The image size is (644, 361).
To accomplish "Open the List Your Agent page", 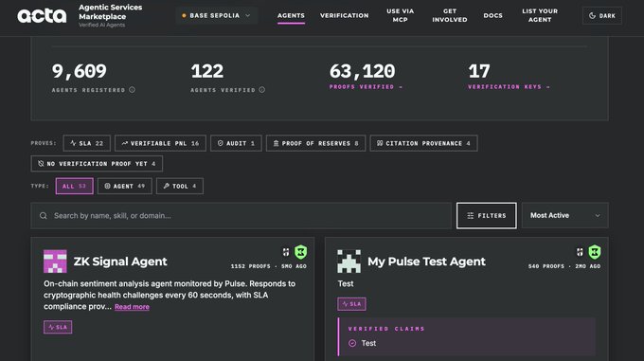I will [540, 15].
